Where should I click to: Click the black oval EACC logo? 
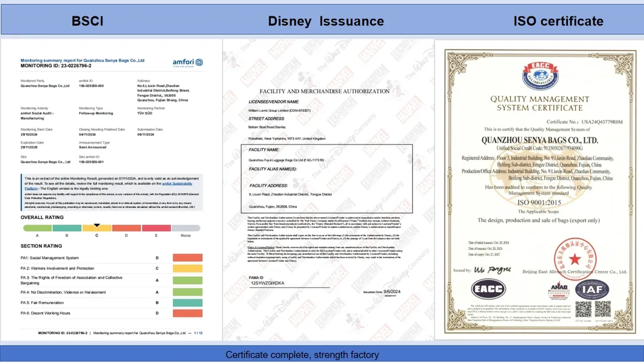488,289
